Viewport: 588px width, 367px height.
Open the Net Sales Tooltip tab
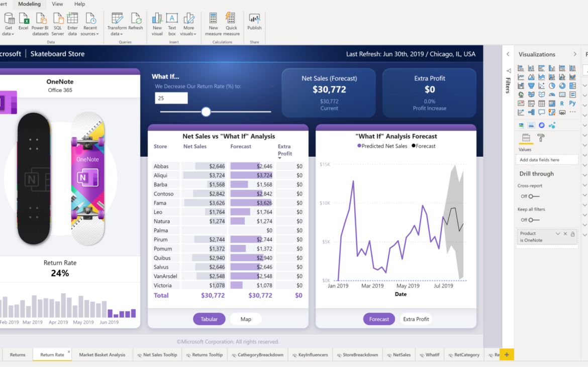[157, 354]
